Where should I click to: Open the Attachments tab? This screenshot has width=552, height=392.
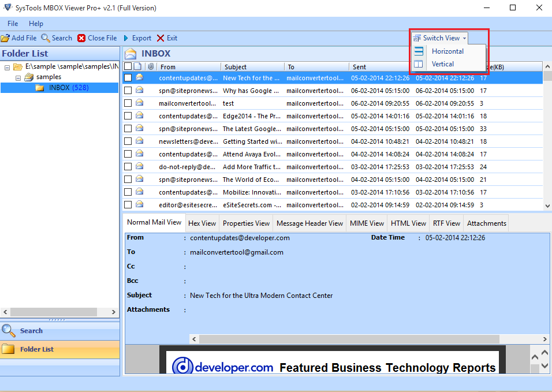tap(487, 223)
